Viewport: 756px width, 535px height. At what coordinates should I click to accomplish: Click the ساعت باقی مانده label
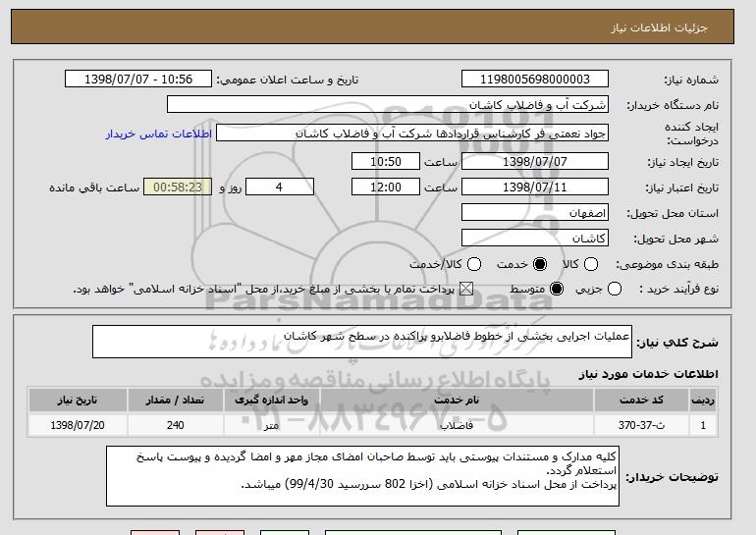tap(94, 187)
